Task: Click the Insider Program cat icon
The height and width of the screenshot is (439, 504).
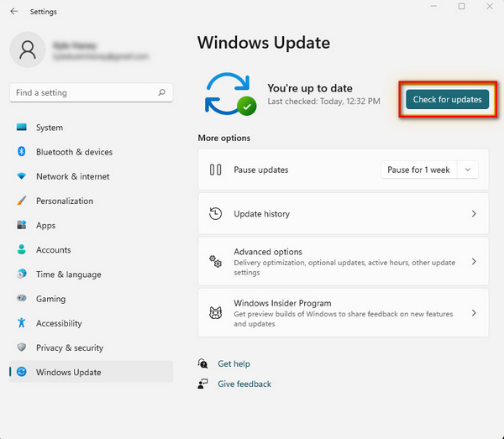Action: pos(215,313)
